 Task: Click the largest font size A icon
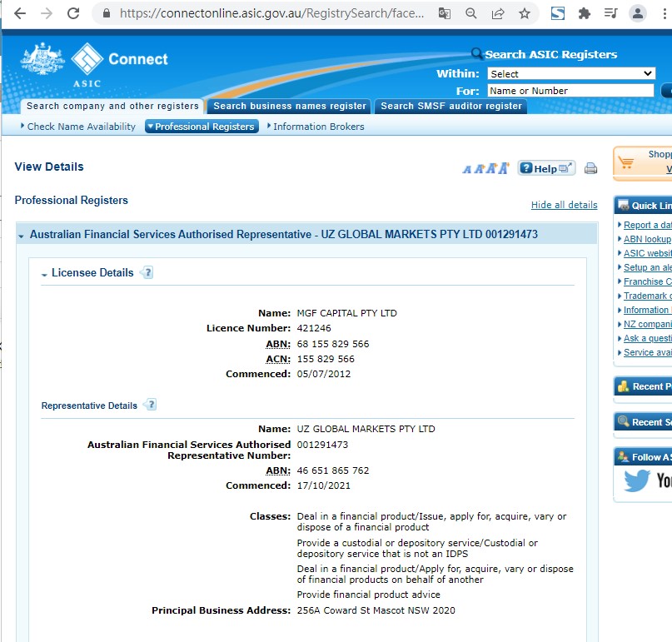pos(504,168)
